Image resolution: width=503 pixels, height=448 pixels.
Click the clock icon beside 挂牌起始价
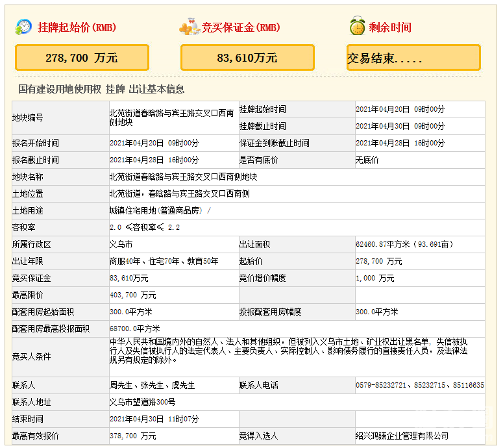[23, 27]
